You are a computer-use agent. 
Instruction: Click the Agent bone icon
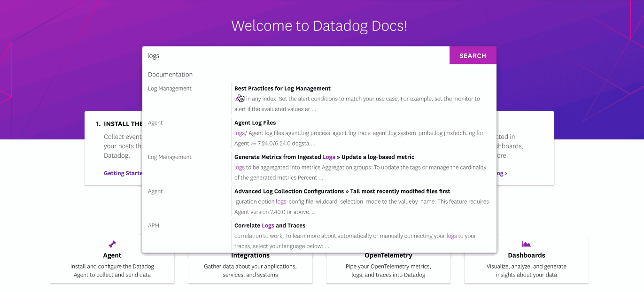tap(112, 244)
